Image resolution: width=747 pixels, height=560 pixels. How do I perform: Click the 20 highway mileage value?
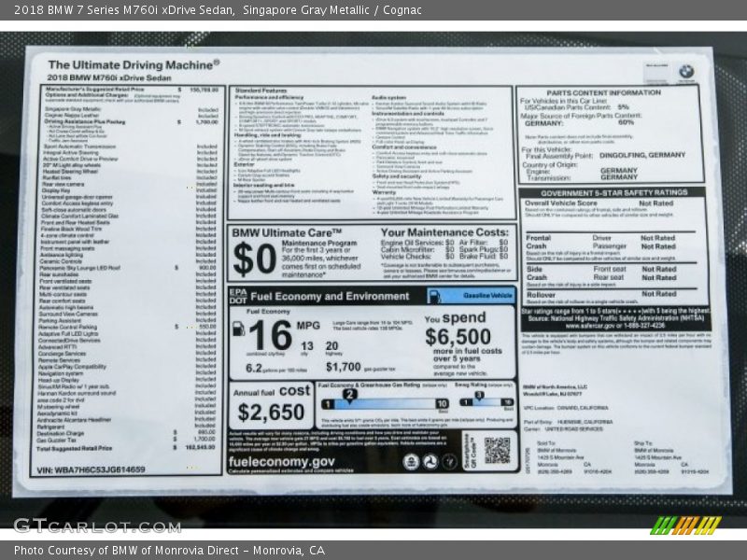click(x=332, y=346)
